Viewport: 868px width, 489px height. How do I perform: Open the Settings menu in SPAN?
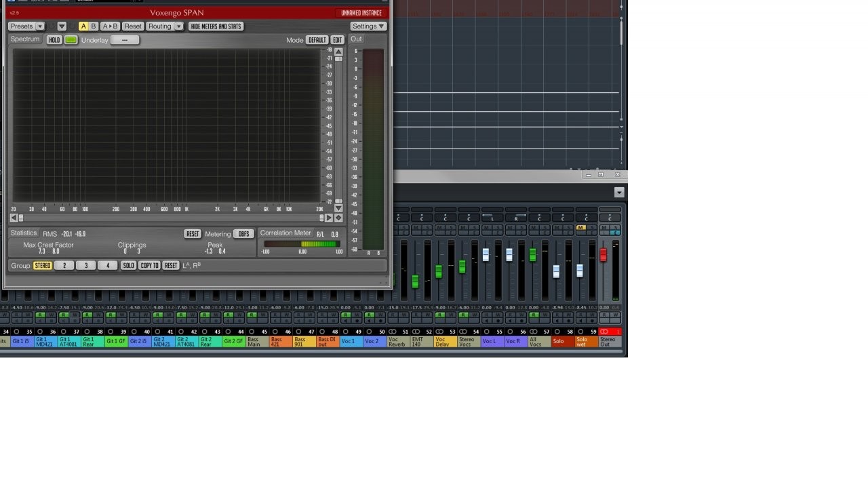tap(368, 26)
